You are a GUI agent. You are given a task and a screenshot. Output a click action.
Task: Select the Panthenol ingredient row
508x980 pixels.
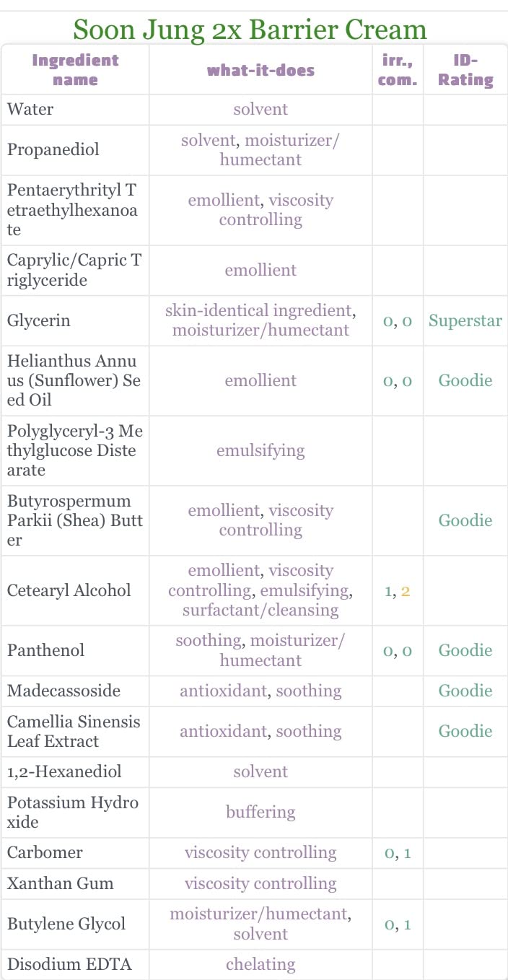click(254, 650)
